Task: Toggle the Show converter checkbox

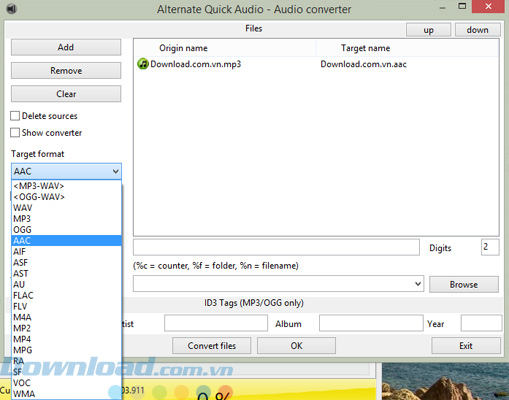Action: [x=15, y=133]
